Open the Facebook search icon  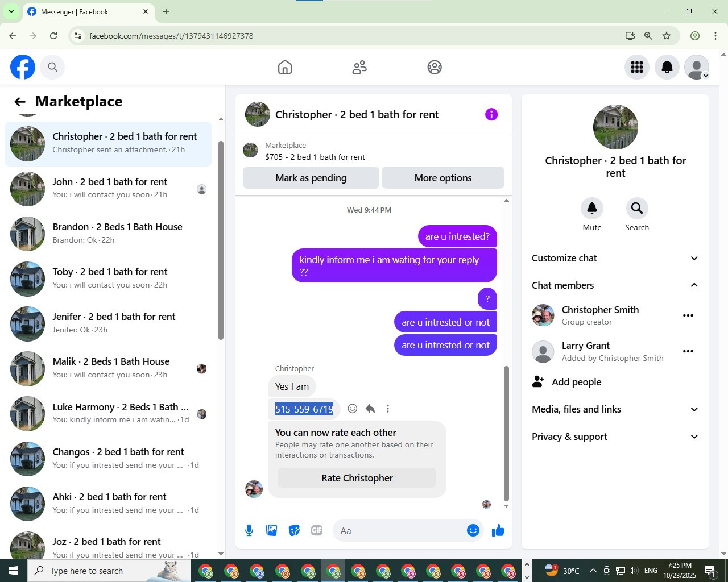pyautogui.click(x=52, y=67)
